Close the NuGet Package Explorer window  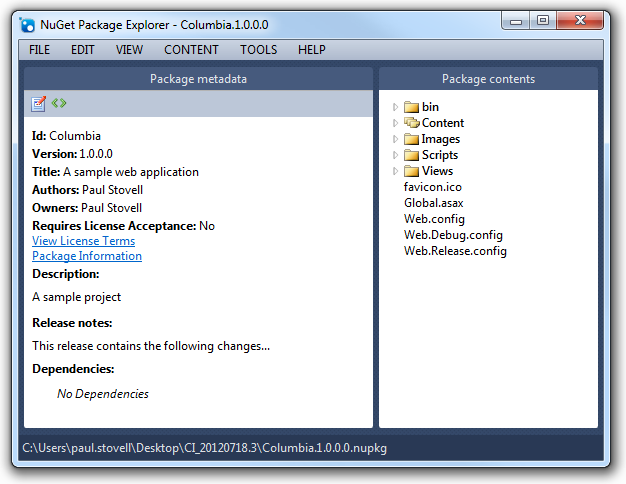(580, 21)
